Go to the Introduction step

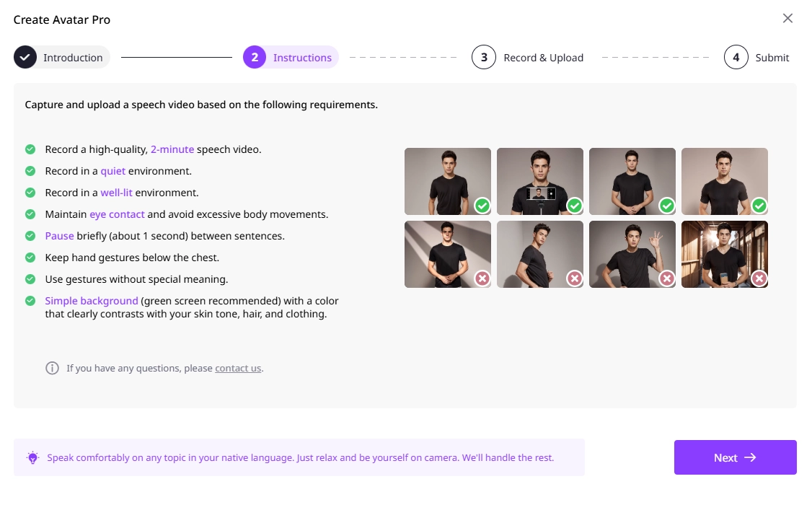(x=72, y=58)
